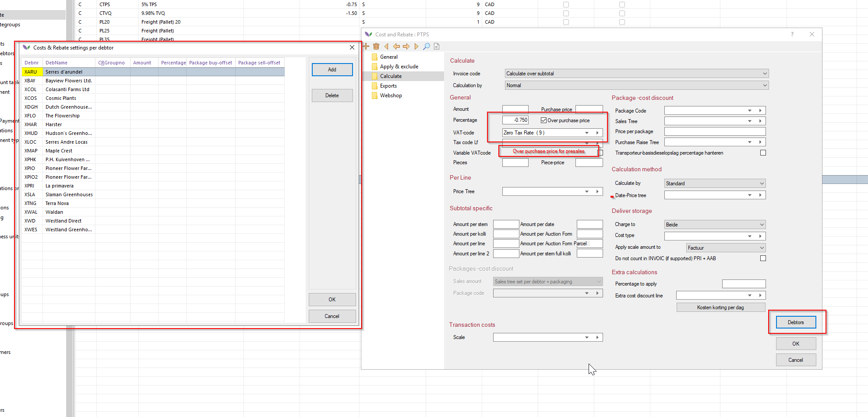
Task: Uncheck the Over purchase price checkbox
Action: coord(543,120)
